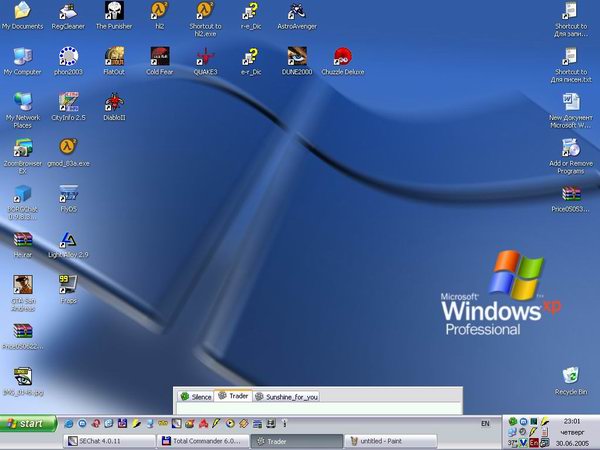Launch Internet Explorer from Quick Launch
The image size is (600, 450).
point(69,424)
